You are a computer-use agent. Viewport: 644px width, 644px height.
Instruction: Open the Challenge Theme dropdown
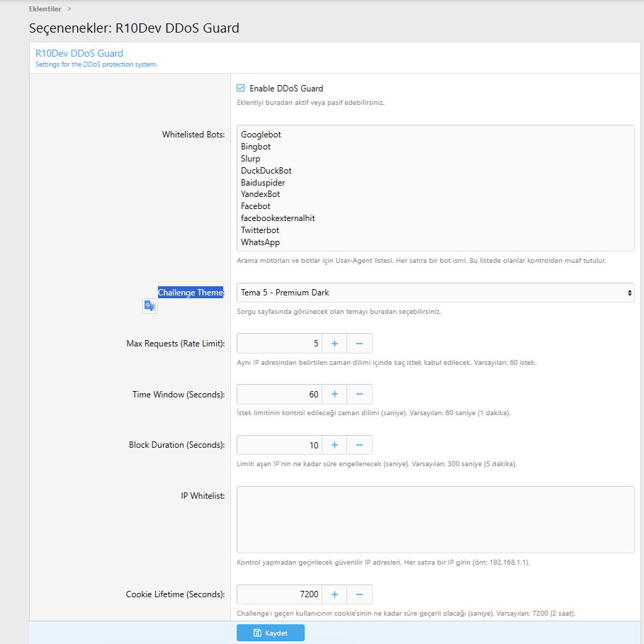coord(436,293)
